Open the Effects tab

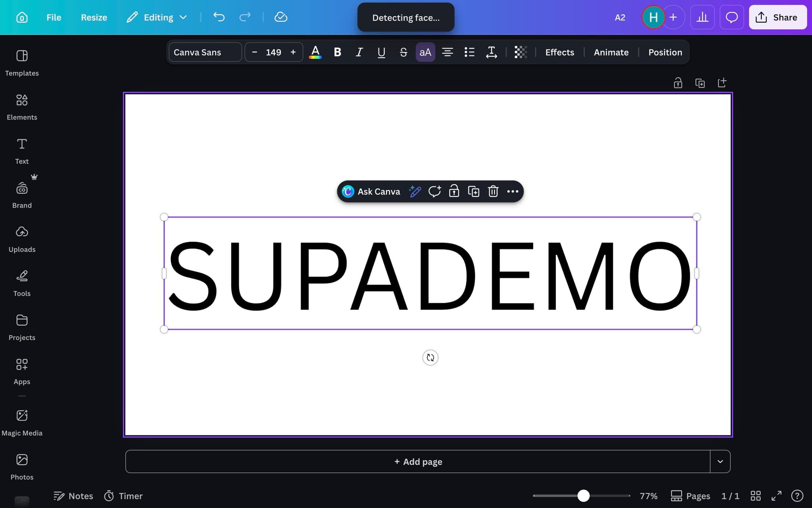[x=559, y=52]
